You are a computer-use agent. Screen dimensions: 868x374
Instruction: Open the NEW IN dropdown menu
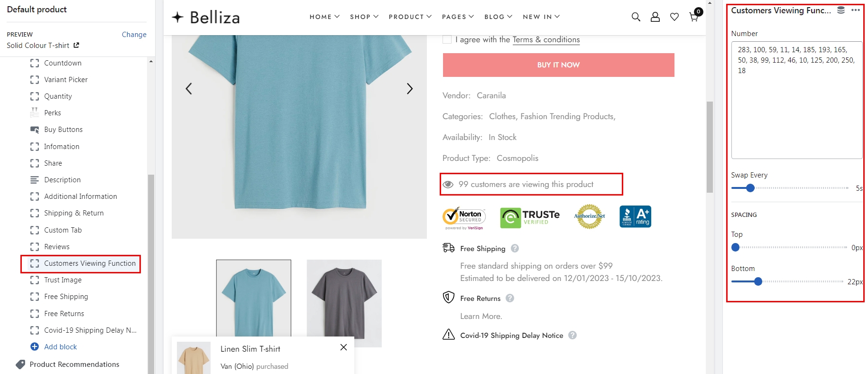click(541, 17)
